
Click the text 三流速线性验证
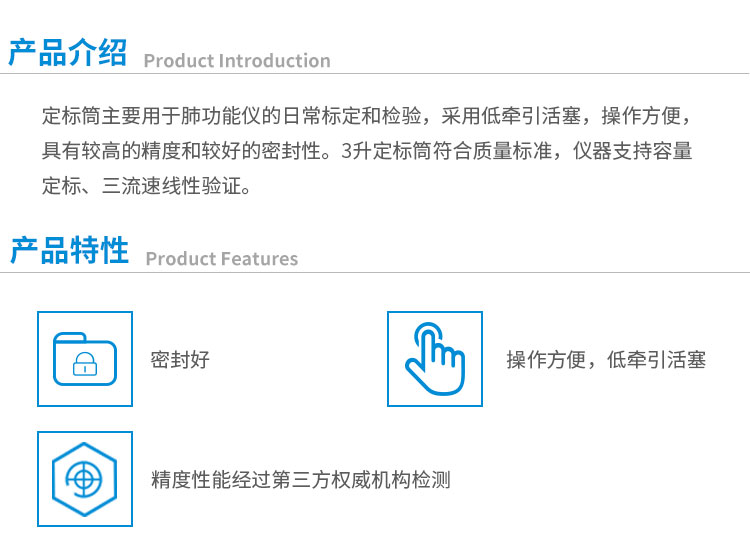coord(171,186)
